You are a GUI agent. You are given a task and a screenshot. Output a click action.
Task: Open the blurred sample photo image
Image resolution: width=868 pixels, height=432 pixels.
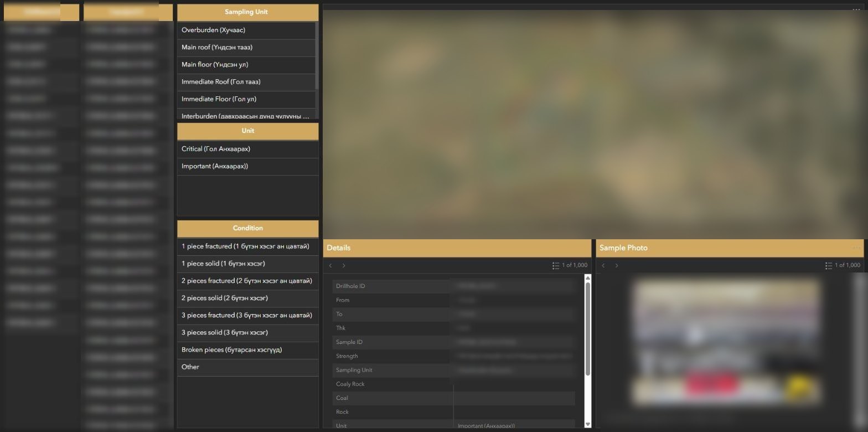coord(726,342)
